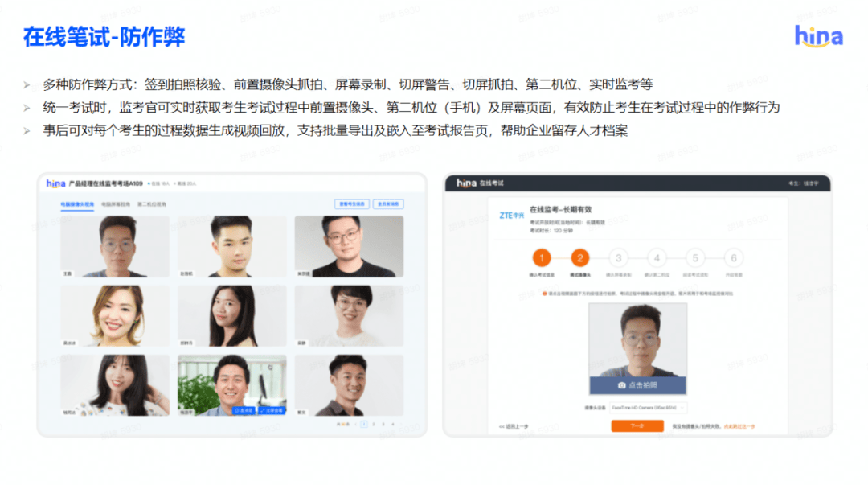Select step 2 orange circle 调试摄像头

click(x=579, y=257)
